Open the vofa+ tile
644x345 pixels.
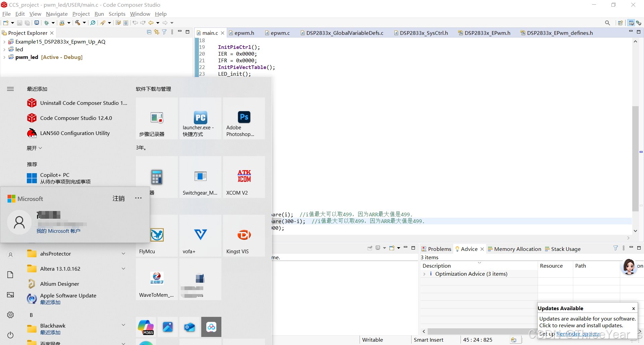[x=200, y=235]
